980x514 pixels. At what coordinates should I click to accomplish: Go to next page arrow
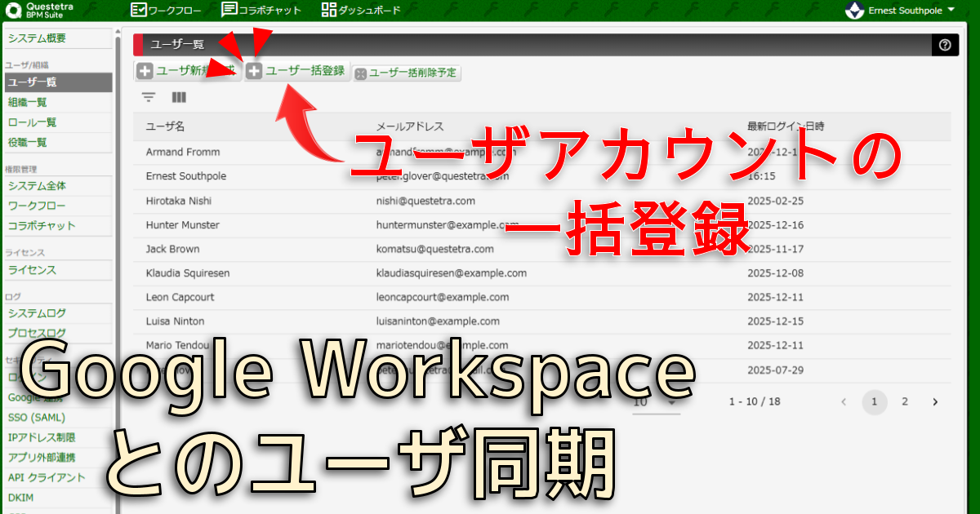coord(935,401)
